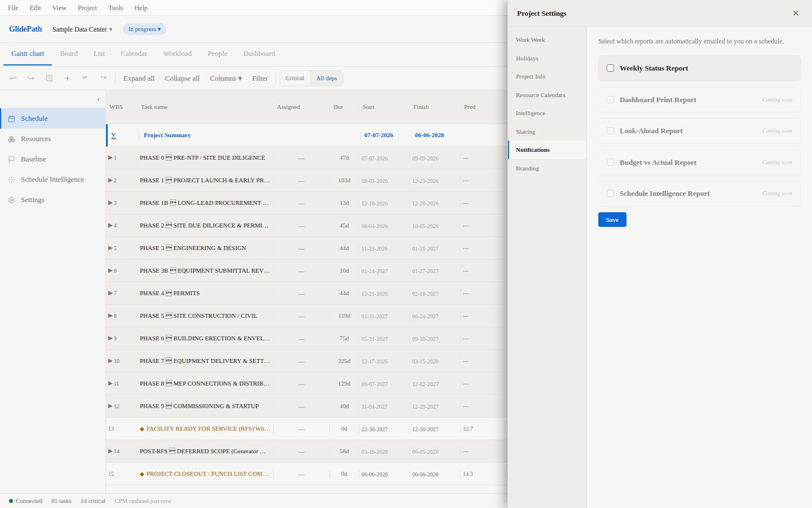Click Collapse all

click(x=182, y=78)
